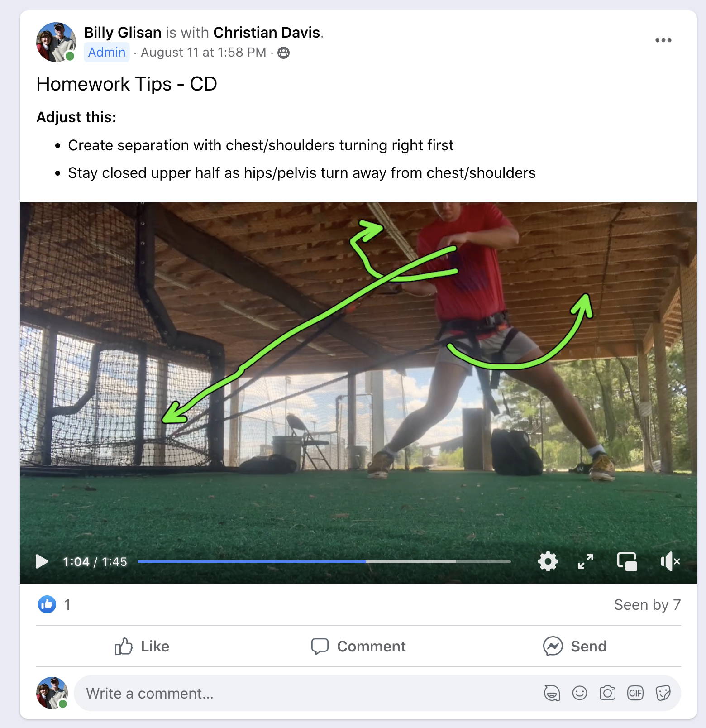Insert an avatar sticker in comment
Viewport: 706px width, 728px height.
pyautogui.click(x=552, y=693)
